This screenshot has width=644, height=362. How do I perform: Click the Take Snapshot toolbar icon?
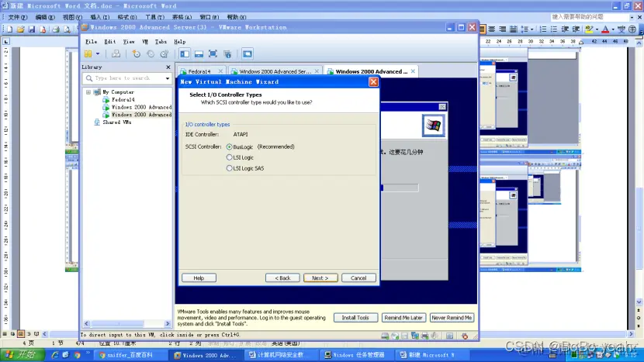pos(137,53)
